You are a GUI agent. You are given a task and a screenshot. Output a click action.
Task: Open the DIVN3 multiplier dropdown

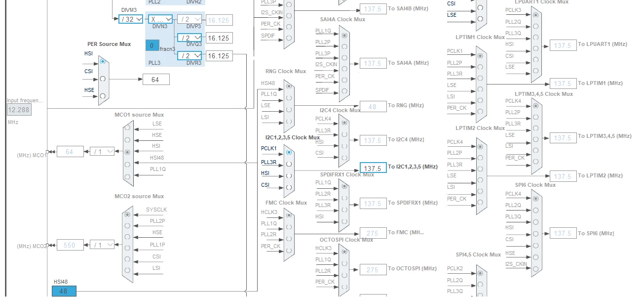click(161, 19)
